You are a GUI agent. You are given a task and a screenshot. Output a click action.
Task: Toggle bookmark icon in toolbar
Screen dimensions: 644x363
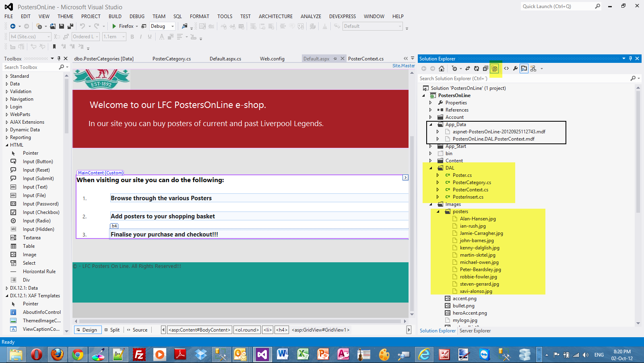[54, 47]
